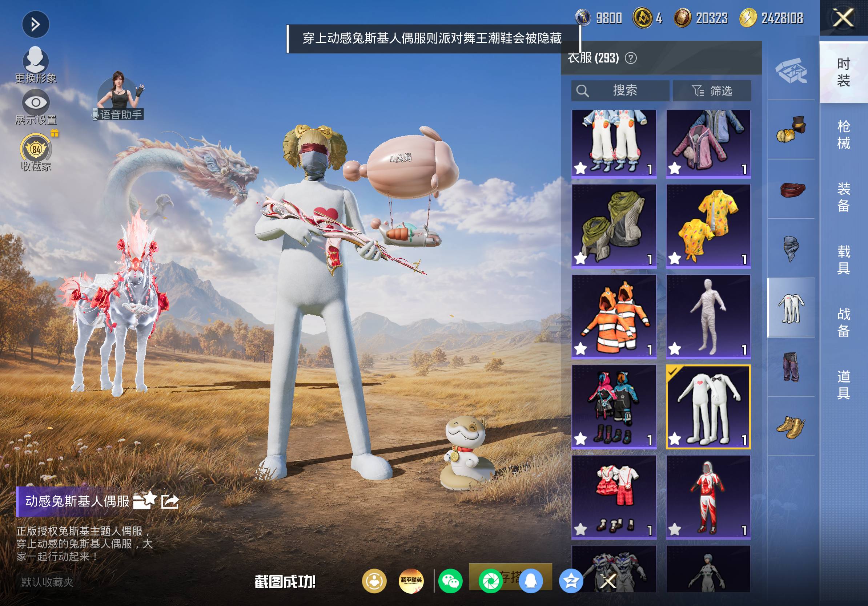Focus the 搜索 search field
Viewport: 868px width, 606px height.
[x=620, y=91]
